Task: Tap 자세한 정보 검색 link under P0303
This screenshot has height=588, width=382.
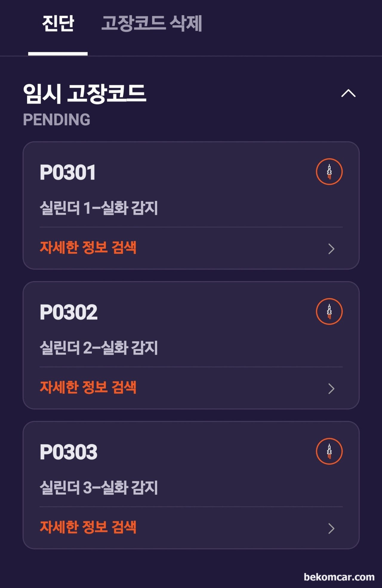Action: click(x=88, y=527)
